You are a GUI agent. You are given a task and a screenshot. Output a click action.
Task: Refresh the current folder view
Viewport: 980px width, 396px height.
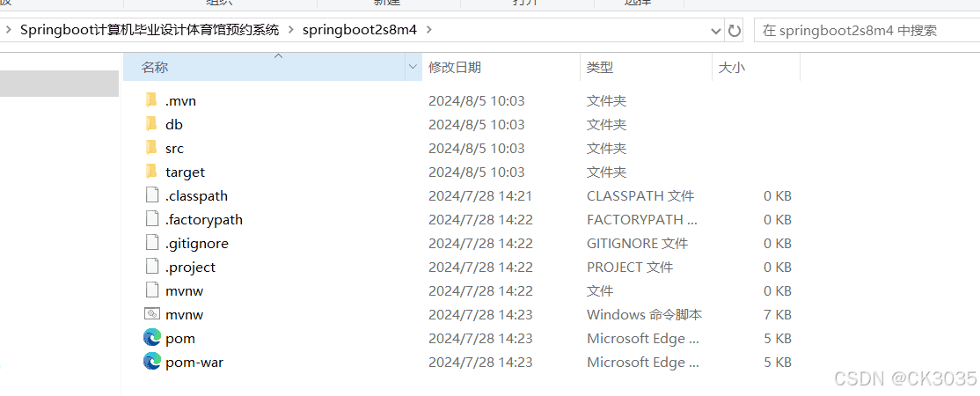pyautogui.click(x=734, y=30)
